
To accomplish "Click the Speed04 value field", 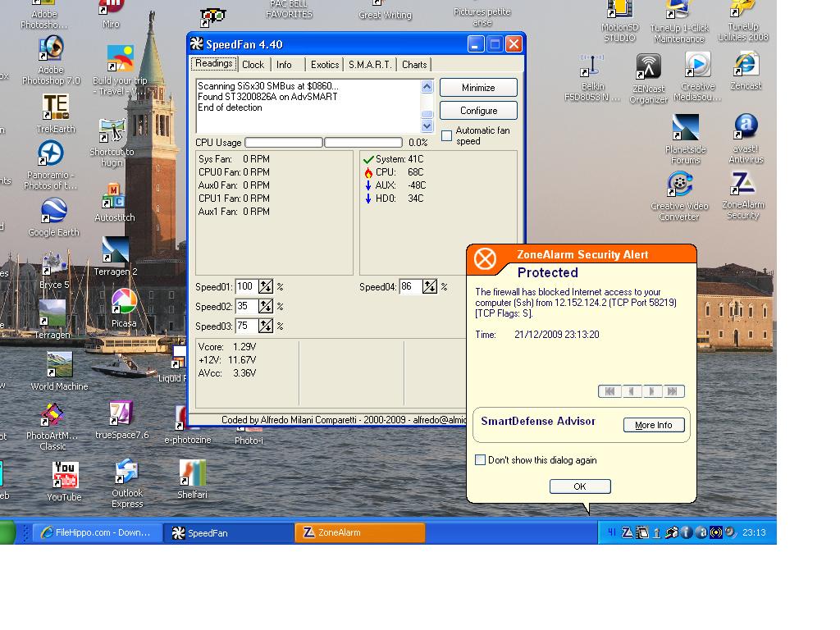I will (411, 286).
